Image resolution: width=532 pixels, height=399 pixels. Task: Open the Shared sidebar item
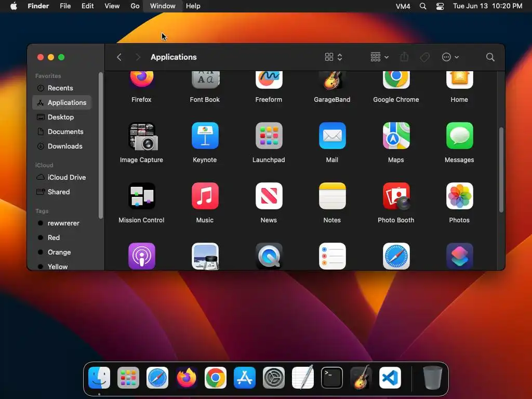[62, 192]
